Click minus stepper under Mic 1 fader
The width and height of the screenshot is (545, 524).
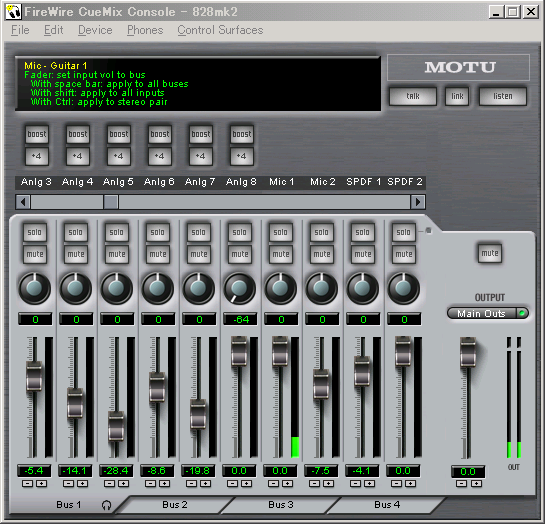tap(274, 484)
